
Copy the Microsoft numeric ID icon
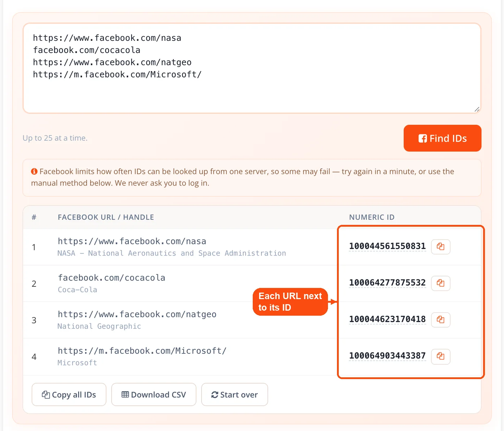441,356
